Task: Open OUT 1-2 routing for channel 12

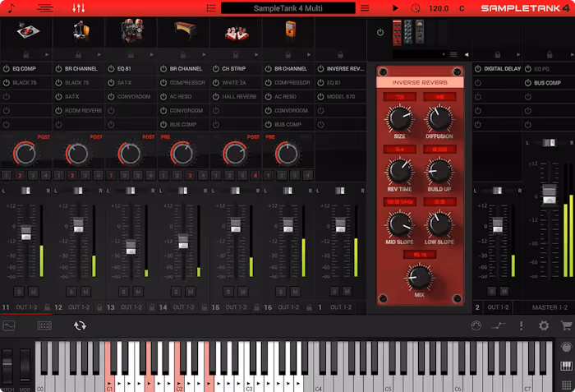Action: (x=79, y=307)
